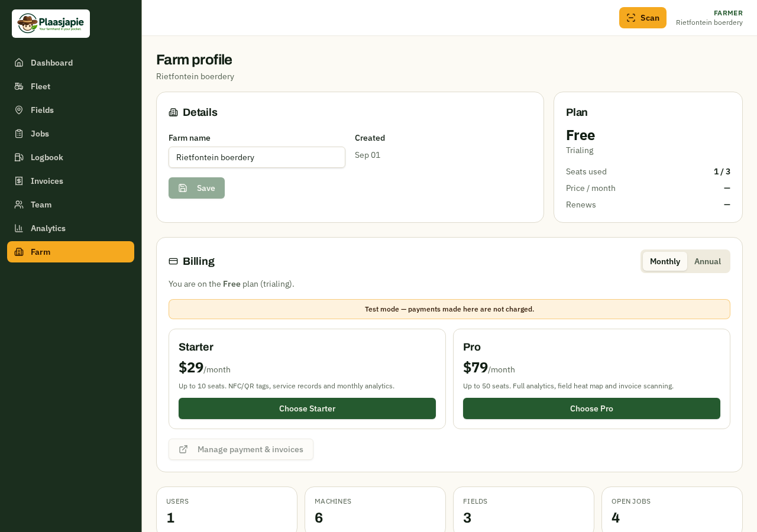Viewport: 757px width, 532px height.
Task: Start scanning with the Scan button
Action: click(643, 18)
